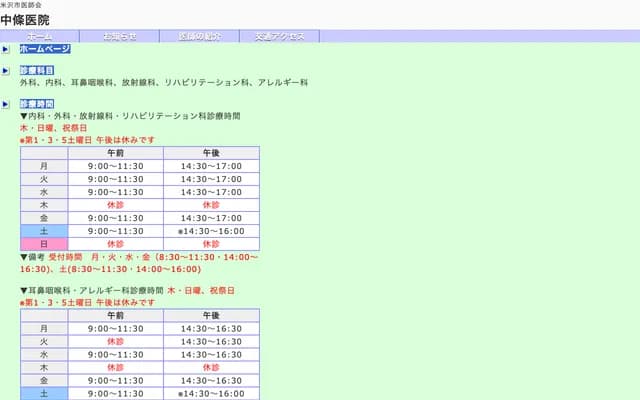Click the 午前 header in the first table

click(x=116, y=152)
